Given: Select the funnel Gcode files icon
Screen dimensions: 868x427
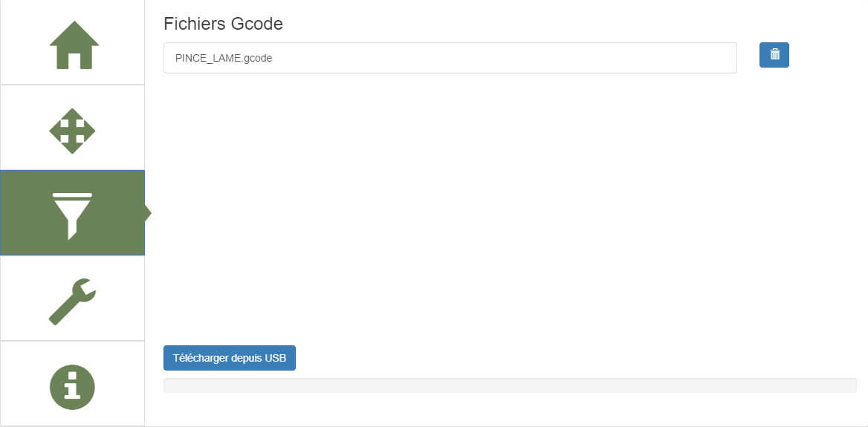Looking at the screenshot, I should pyautogui.click(x=72, y=215).
